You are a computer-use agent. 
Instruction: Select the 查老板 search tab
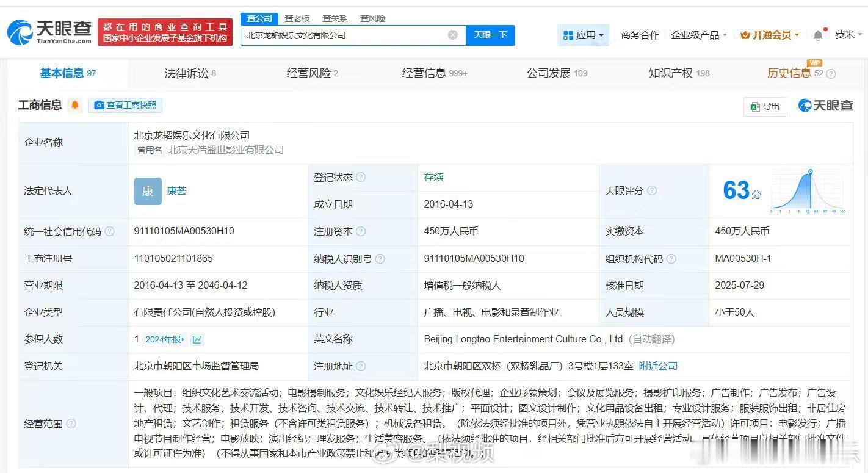pos(297,18)
